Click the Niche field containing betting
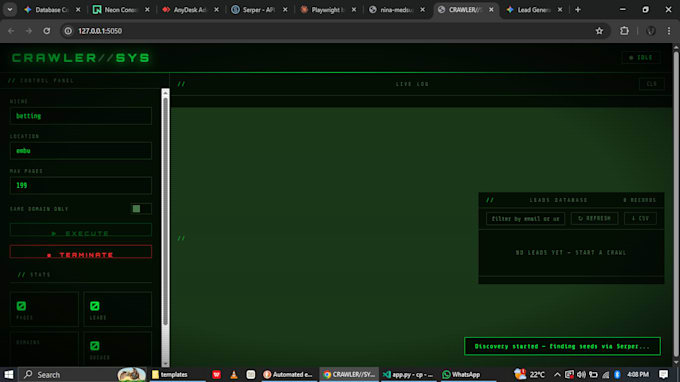 tap(81, 116)
